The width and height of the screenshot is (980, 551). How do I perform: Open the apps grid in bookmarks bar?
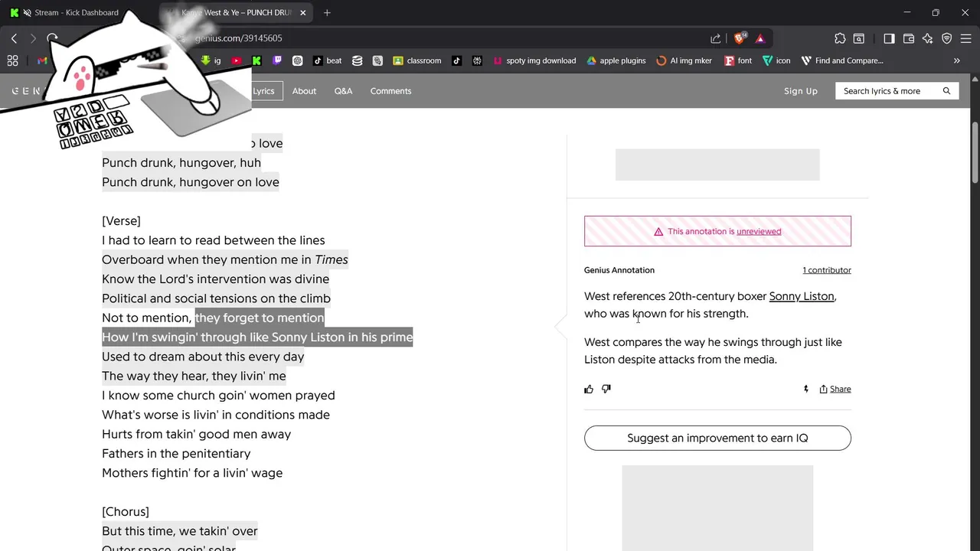click(12, 60)
